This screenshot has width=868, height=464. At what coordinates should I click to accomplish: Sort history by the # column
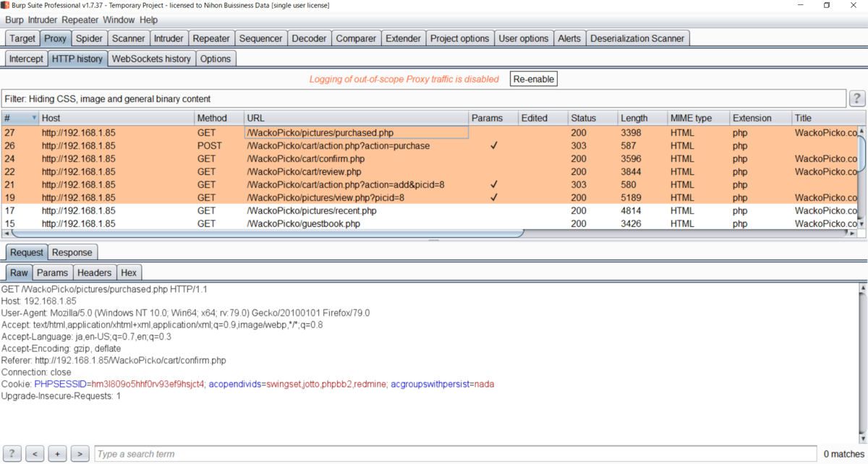20,118
